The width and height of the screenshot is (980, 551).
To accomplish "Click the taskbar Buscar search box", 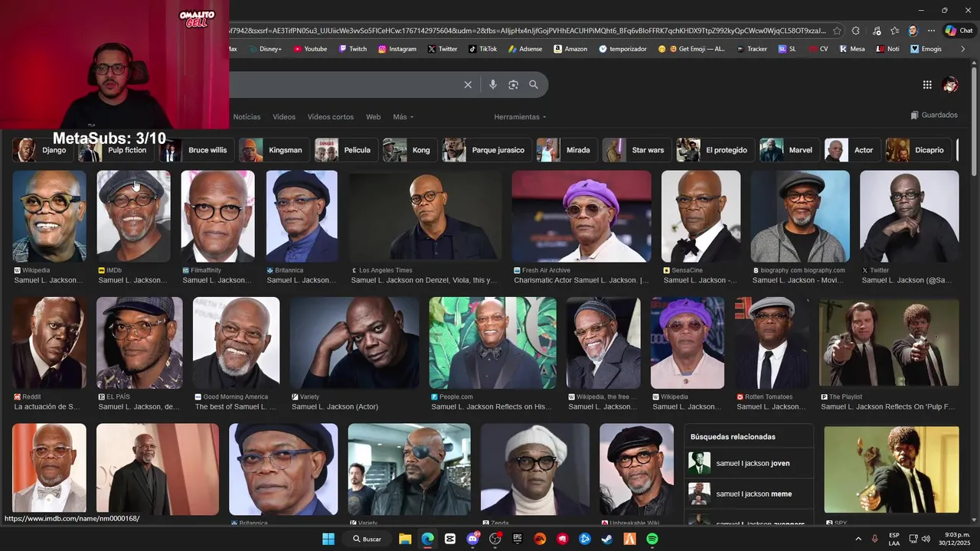I will click(367, 539).
